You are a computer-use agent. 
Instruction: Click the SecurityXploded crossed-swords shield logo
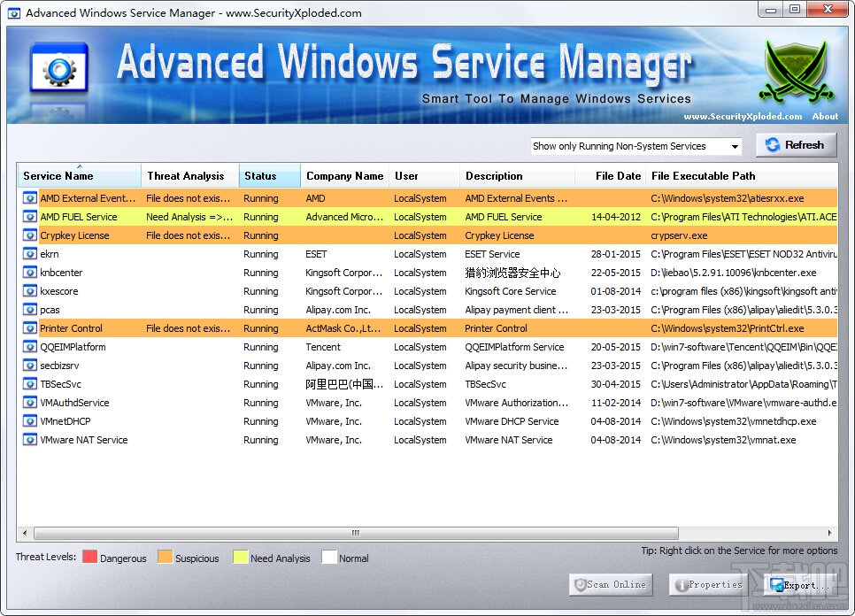click(x=796, y=72)
